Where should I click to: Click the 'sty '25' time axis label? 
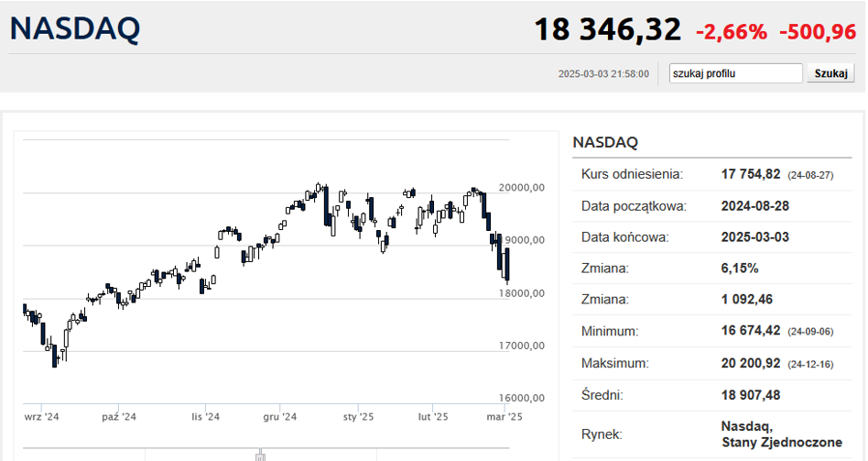[x=357, y=416]
